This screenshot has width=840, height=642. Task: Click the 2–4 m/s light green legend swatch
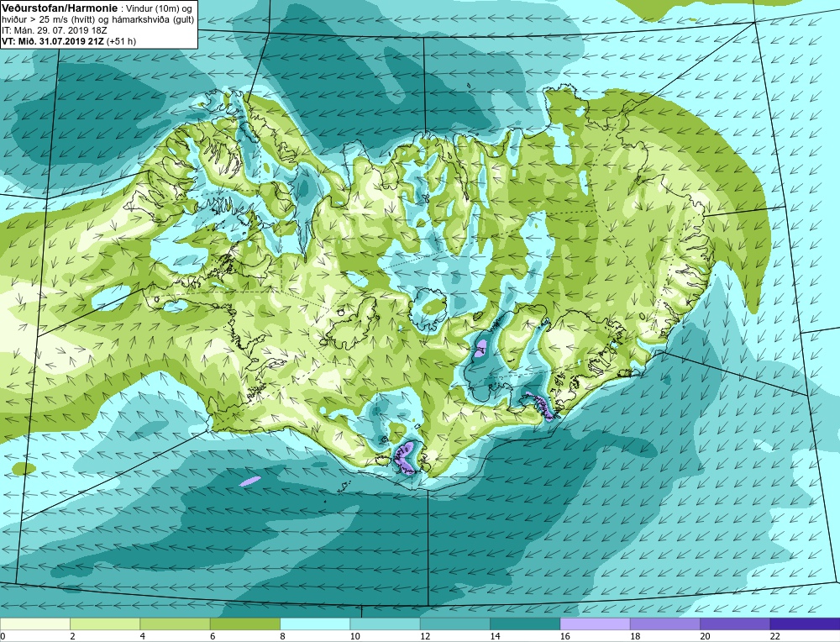[105, 624]
